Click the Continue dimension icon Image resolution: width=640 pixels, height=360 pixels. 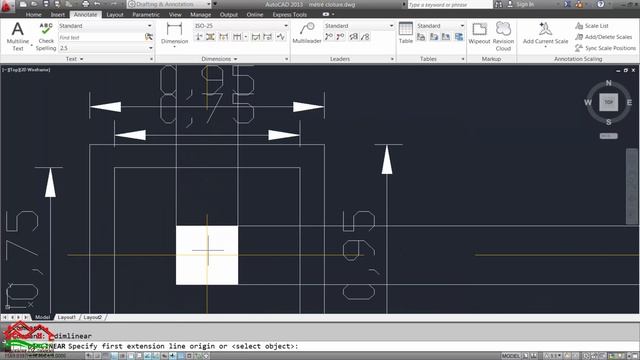[237, 37]
